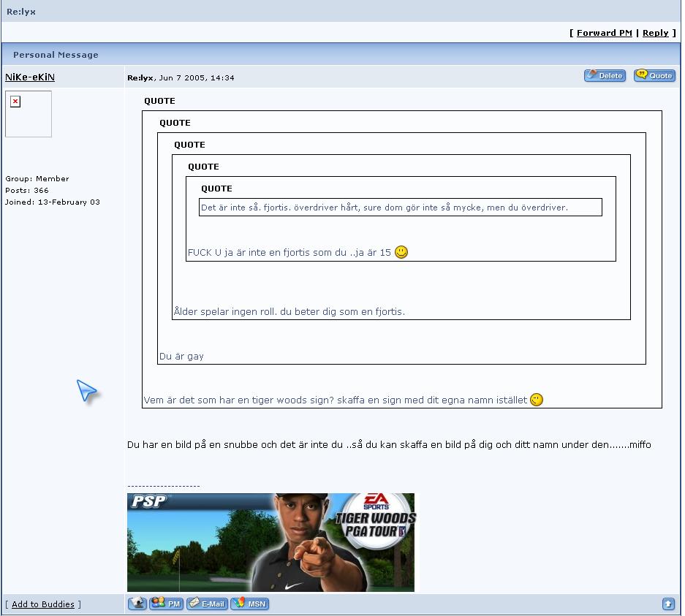
Task: Click 'Posts: 366' text
Action: click(x=26, y=190)
